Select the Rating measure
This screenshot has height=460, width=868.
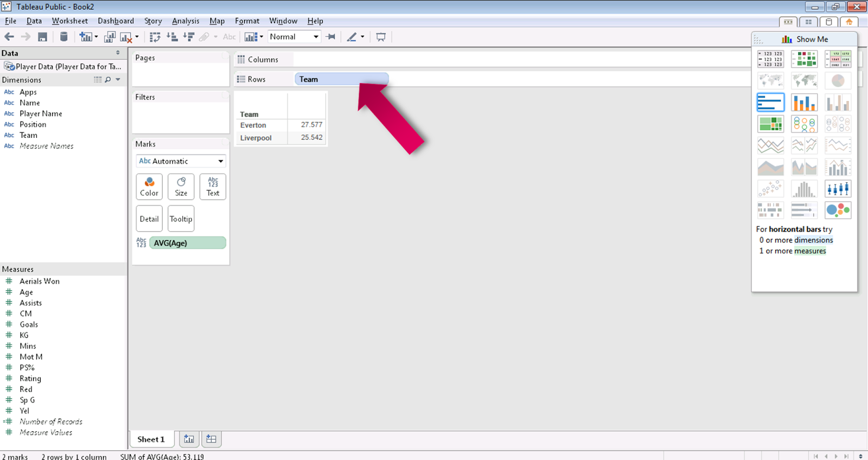click(30, 378)
